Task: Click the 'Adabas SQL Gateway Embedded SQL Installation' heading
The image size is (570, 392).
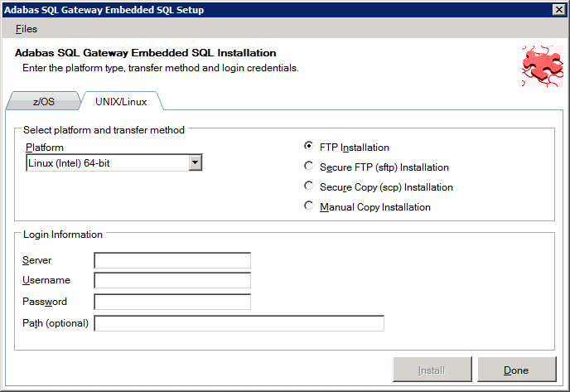Action: [x=146, y=53]
